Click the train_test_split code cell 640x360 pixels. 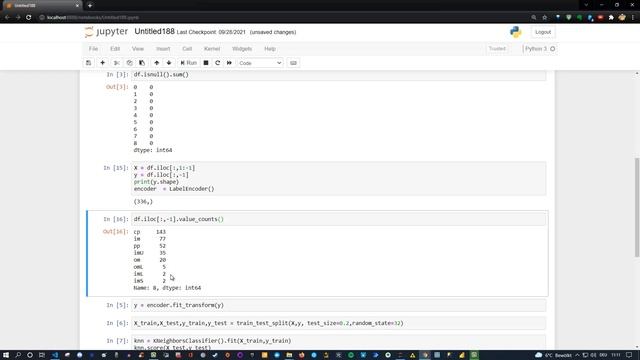click(x=339, y=323)
